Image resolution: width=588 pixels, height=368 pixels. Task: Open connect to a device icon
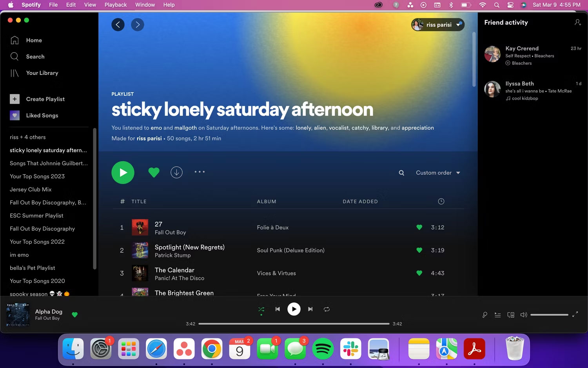[511, 315]
